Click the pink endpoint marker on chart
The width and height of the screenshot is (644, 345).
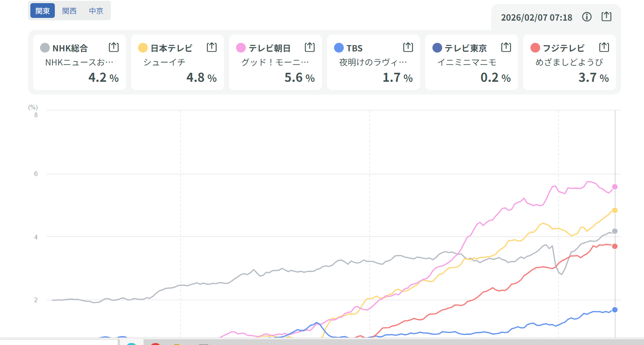pos(615,187)
